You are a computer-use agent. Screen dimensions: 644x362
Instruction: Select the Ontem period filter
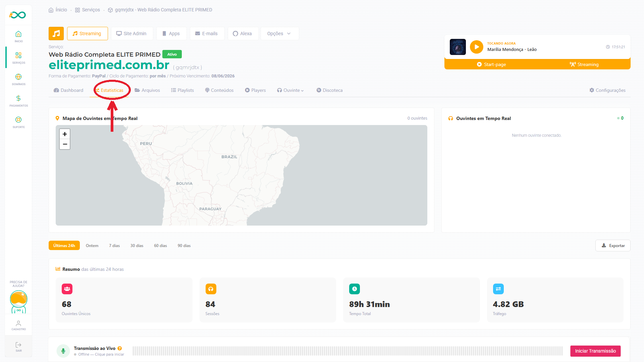pyautogui.click(x=92, y=245)
